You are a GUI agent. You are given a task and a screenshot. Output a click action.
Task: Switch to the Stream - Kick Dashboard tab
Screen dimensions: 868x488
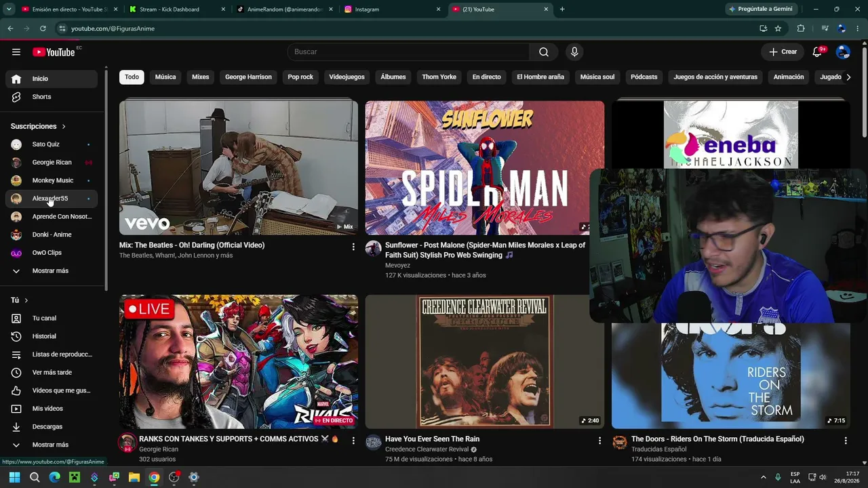click(176, 9)
